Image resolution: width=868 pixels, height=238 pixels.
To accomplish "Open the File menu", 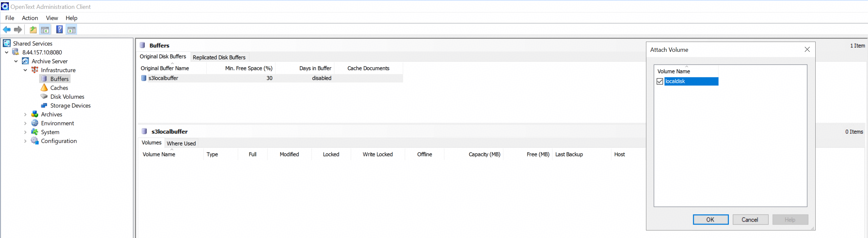I will click(10, 18).
